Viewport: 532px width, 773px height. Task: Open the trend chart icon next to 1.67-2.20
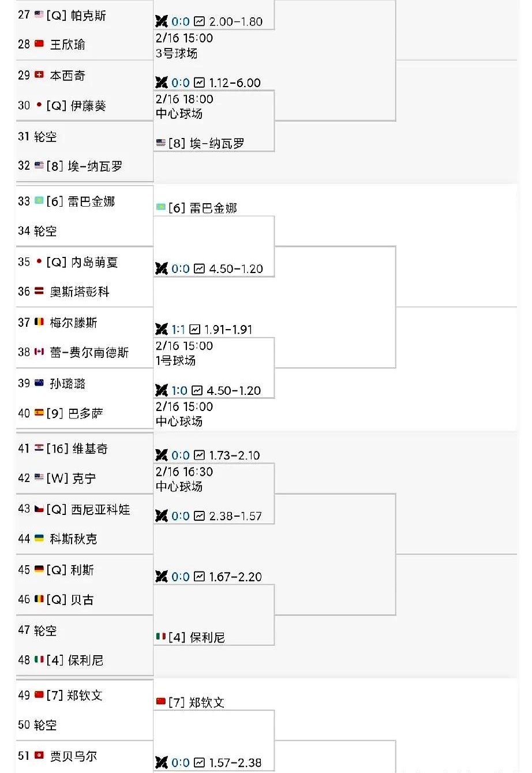pyautogui.click(x=199, y=576)
